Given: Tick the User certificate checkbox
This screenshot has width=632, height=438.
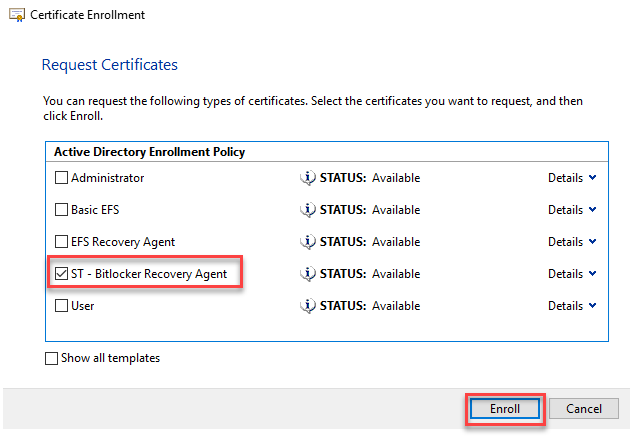Looking at the screenshot, I should coord(62,306).
